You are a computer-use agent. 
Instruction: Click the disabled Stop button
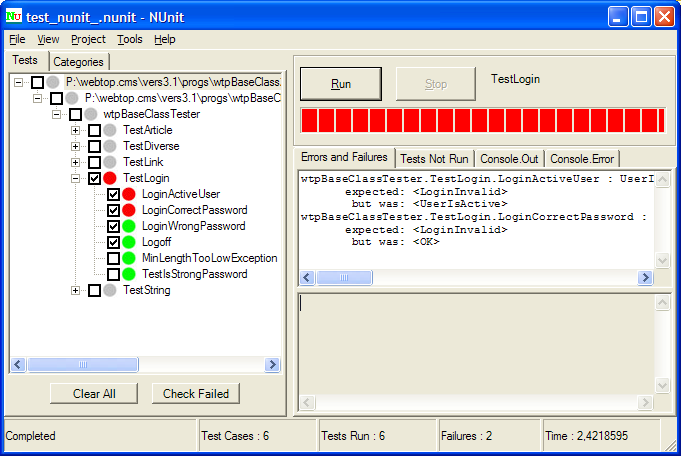(436, 84)
